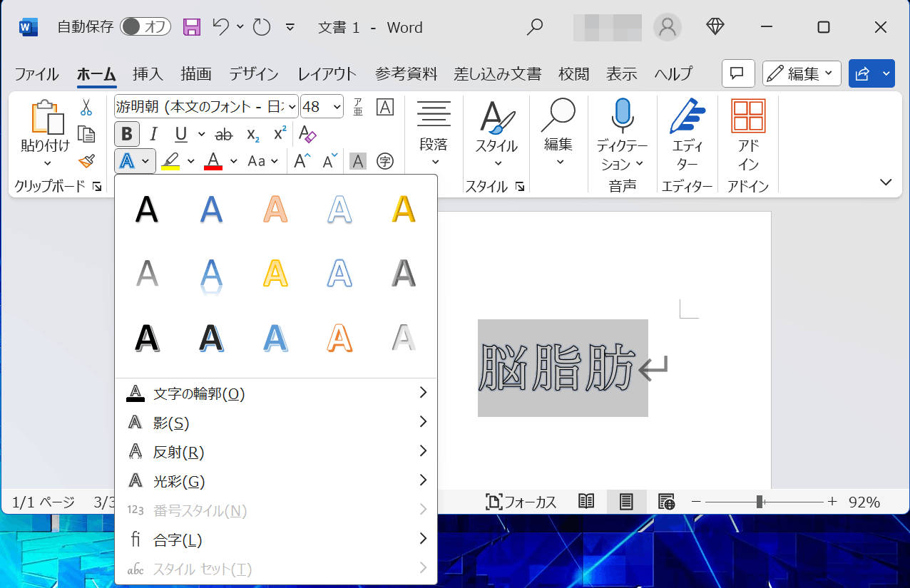Switch to フォーカス mode

(x=521, y=502)
